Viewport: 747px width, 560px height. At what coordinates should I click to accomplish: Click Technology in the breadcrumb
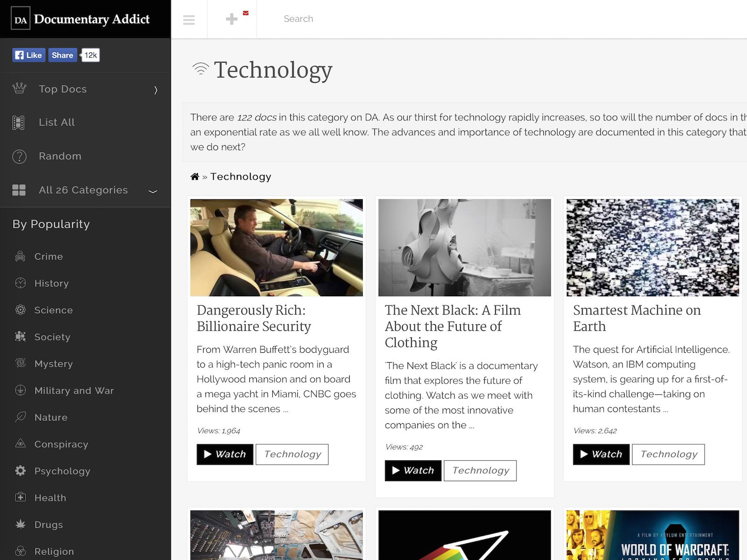[240, 176]
